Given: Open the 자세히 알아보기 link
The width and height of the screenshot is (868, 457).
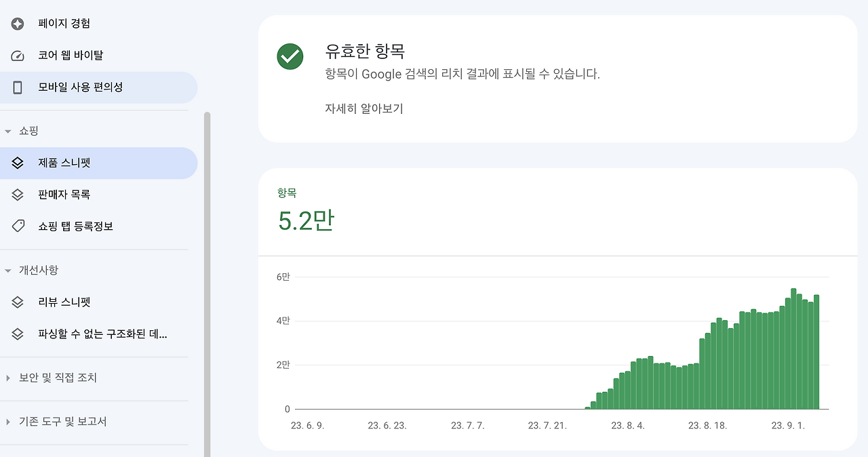Looking at the screenshot, I should [363, 108].
